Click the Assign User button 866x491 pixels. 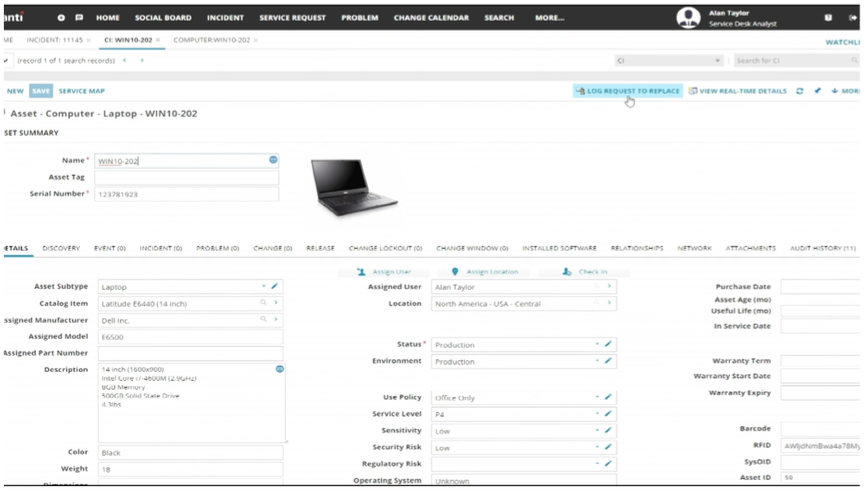coord(384,272)
